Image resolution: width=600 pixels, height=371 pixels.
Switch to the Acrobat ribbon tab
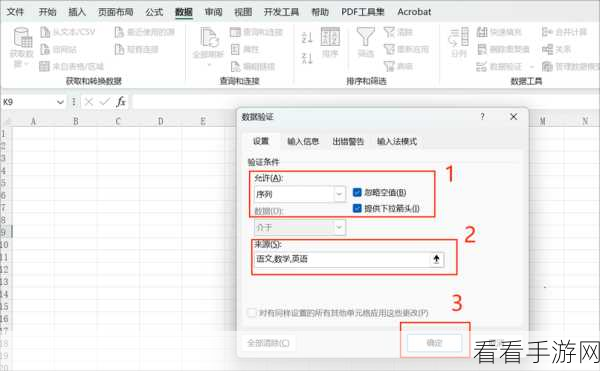point(414,12)
